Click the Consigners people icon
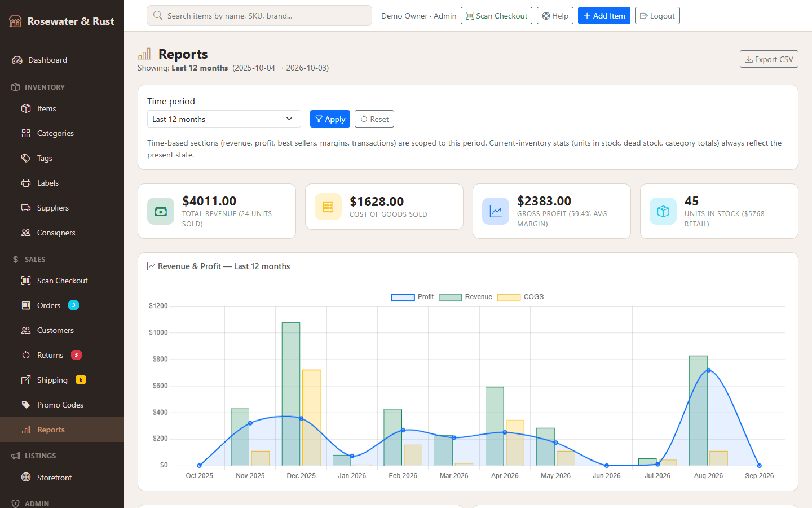 tap(26, 233)
